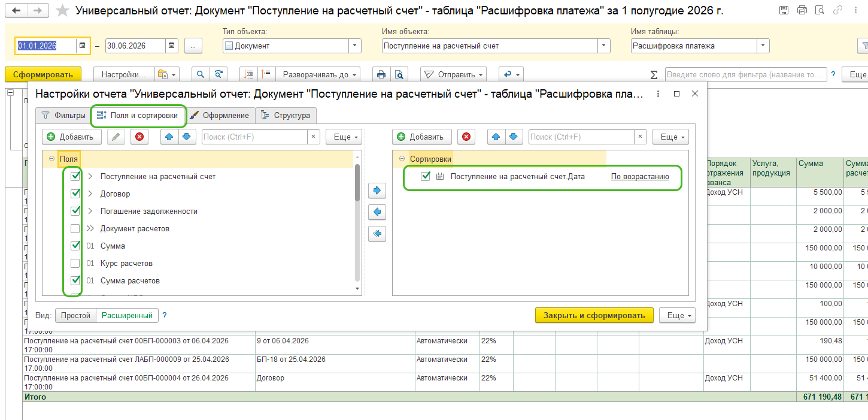
Task: Uncheck Погашение задолженности field checkbox
Action: (x=75, y=211)
